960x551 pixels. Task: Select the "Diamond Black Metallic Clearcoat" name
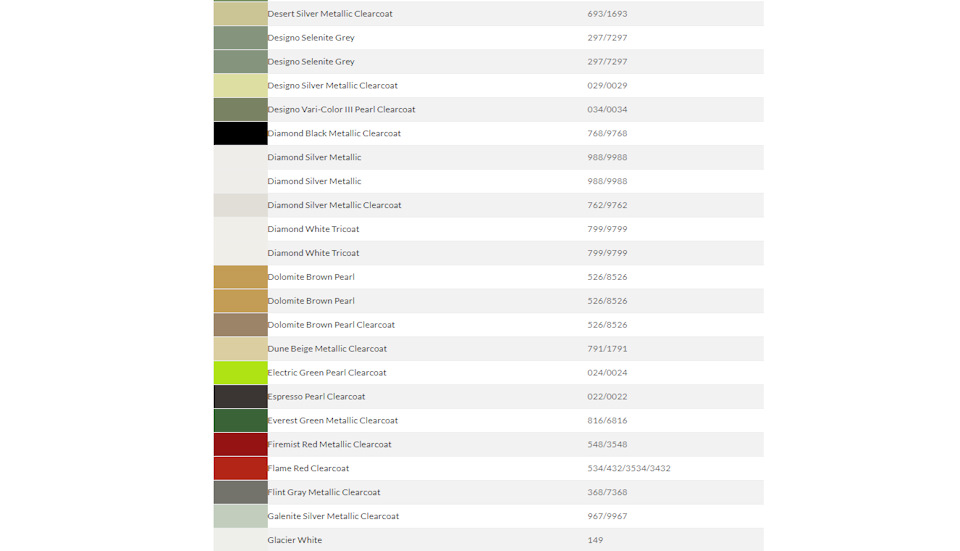click(x=334, y=133)
